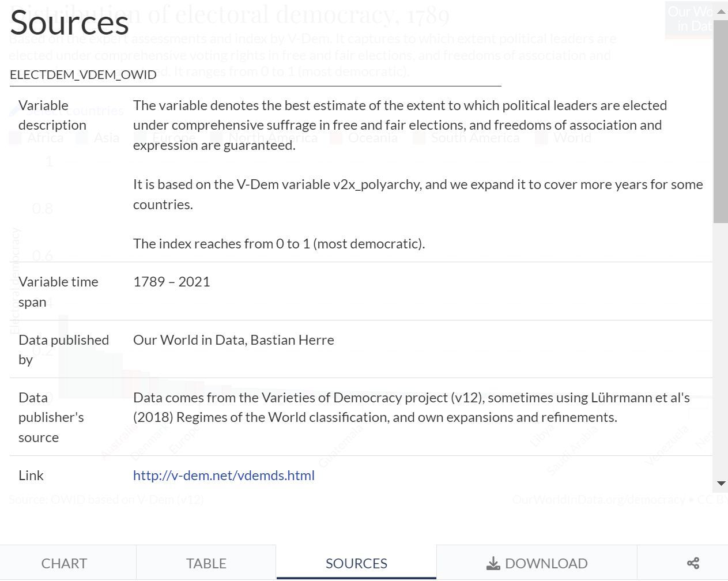Open the v-dem.net/vdemds.html link
This screenshot has height=581, width=728.
(224, 476)
